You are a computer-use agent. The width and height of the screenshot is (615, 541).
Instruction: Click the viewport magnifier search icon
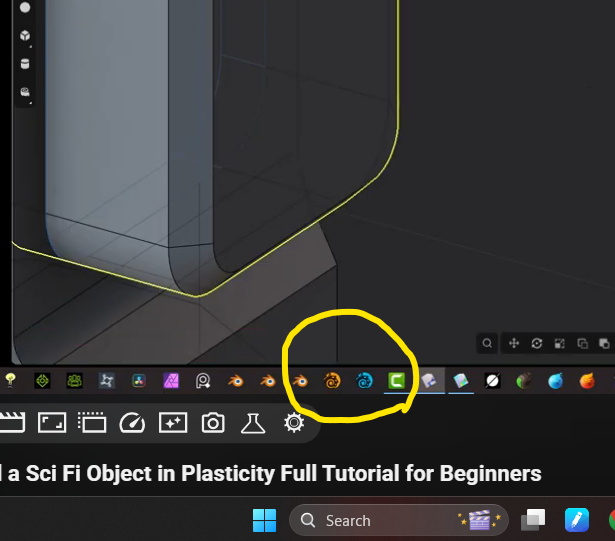487,344
